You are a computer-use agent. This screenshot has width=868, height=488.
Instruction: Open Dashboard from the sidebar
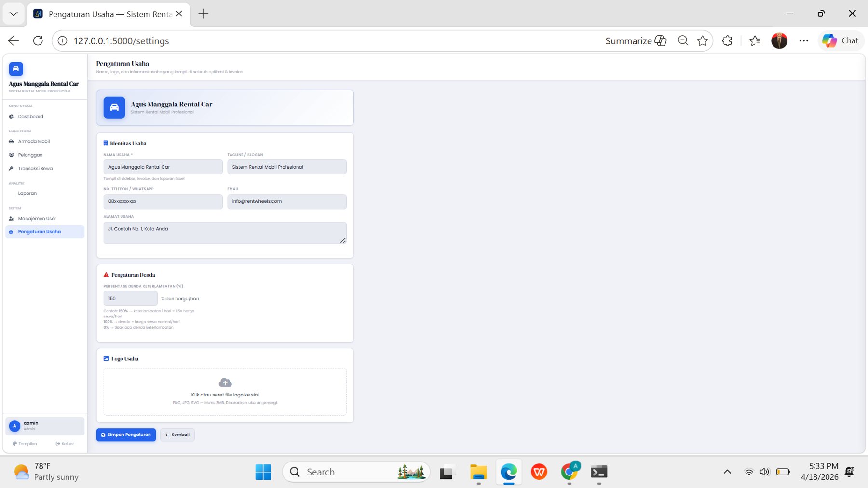[30, 117]
